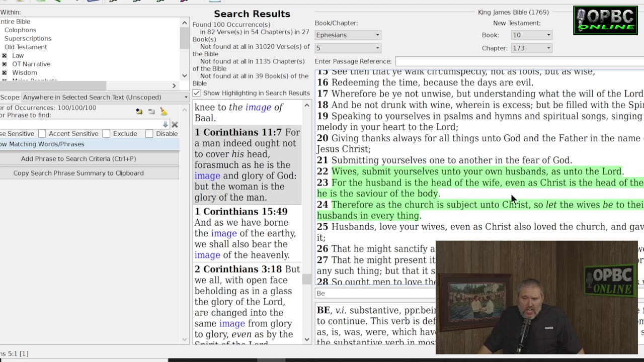This screenshot has width=644, height=362.
Task: Clear search phrases with broom icon
Action: 163,112
